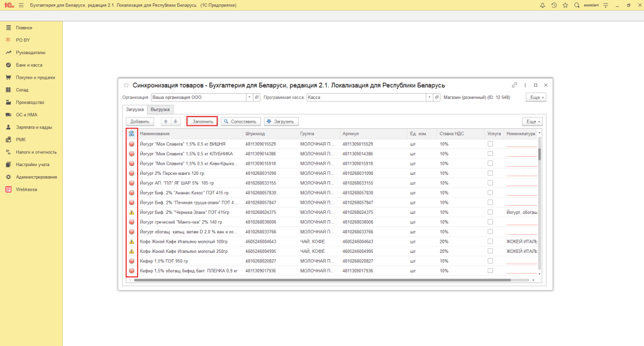Click the Загрузить button
644x346 pixels.
[281, 121]
